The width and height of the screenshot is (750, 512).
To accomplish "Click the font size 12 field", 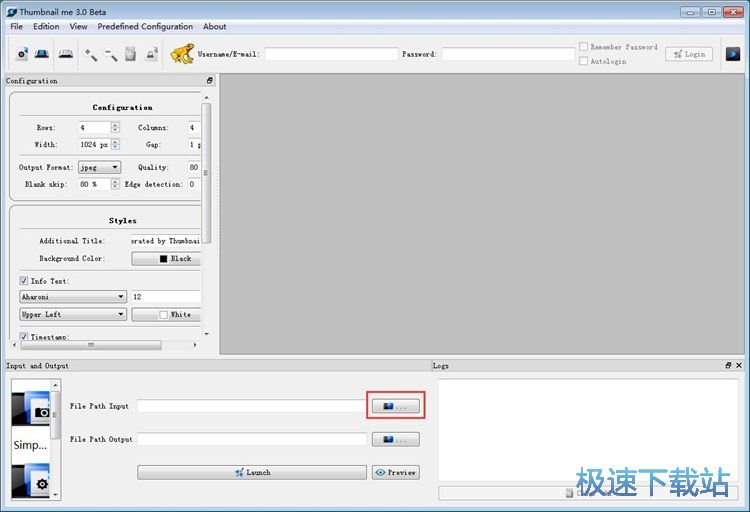I will pyautogui.click(x=166, y=297).
